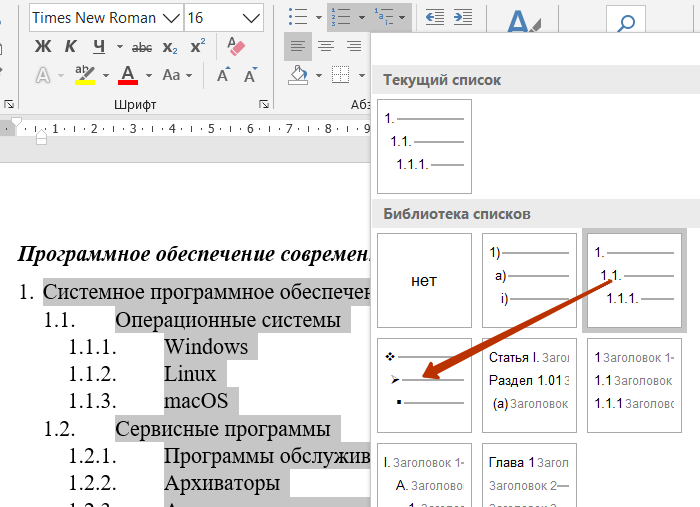Image resolution: width=700 pixels, height=507 pixels.
Task: Expand the text effects dropdown arrow
Action: [x=61, y=75]
